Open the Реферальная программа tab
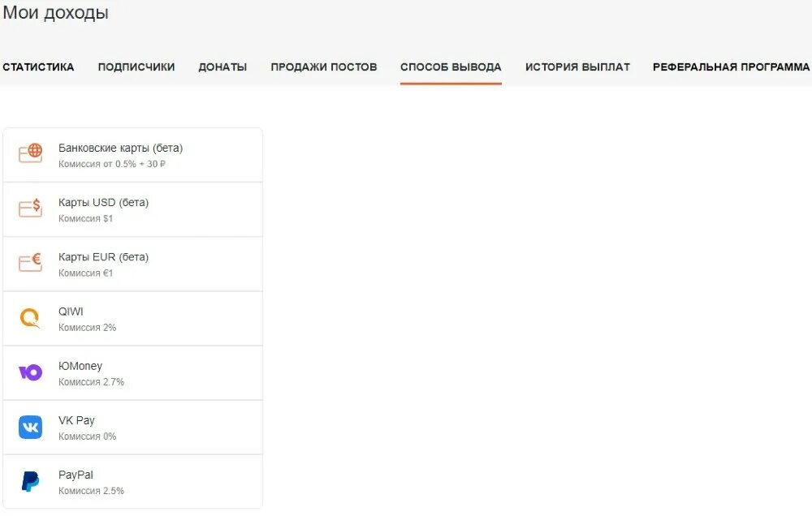This screenshot has height=516, width=812. pos(732,67)
